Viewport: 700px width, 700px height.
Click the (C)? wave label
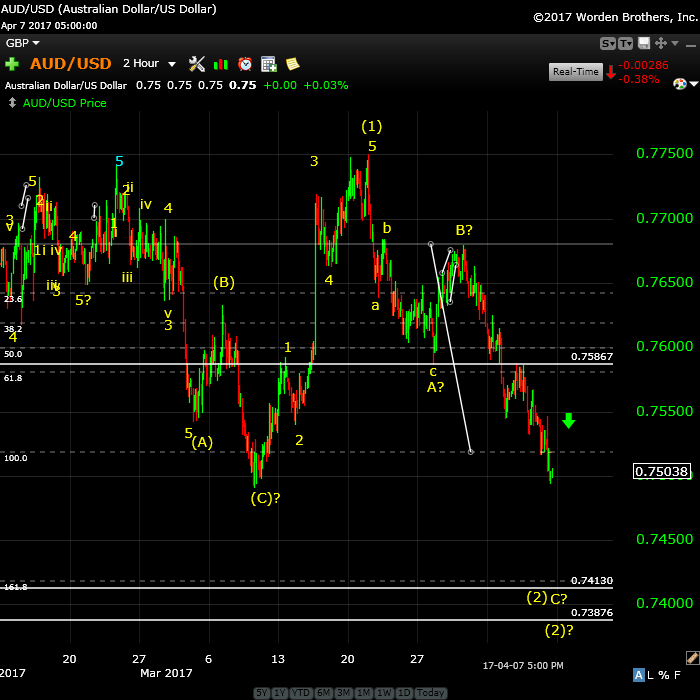265,498
